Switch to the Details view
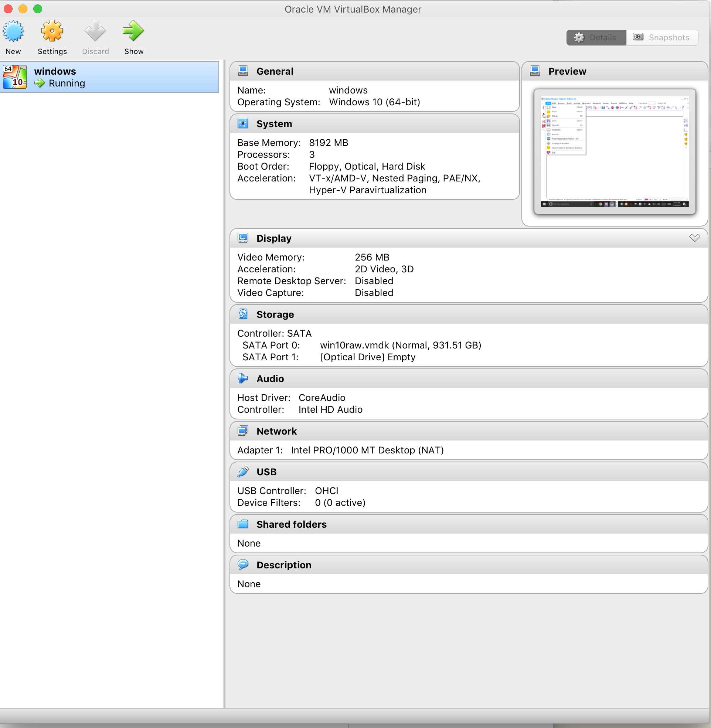This screenshot has width=711, height=728. click(x=596, y=38)
